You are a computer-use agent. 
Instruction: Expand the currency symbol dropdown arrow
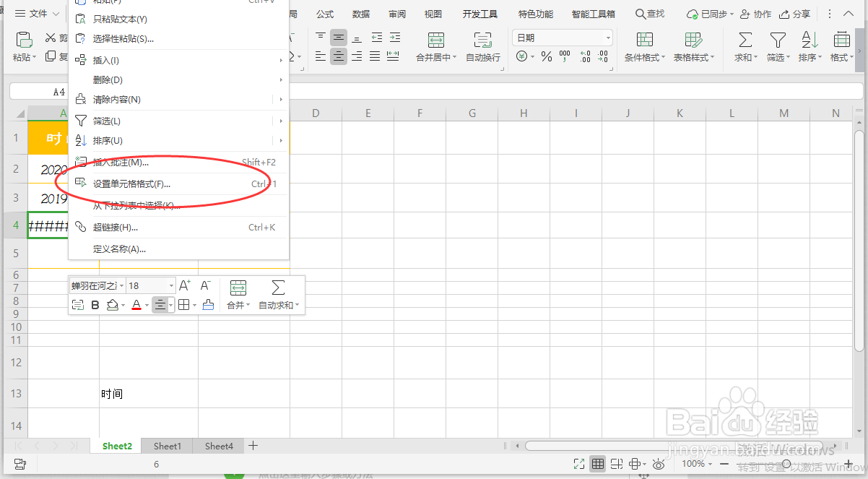533,57
